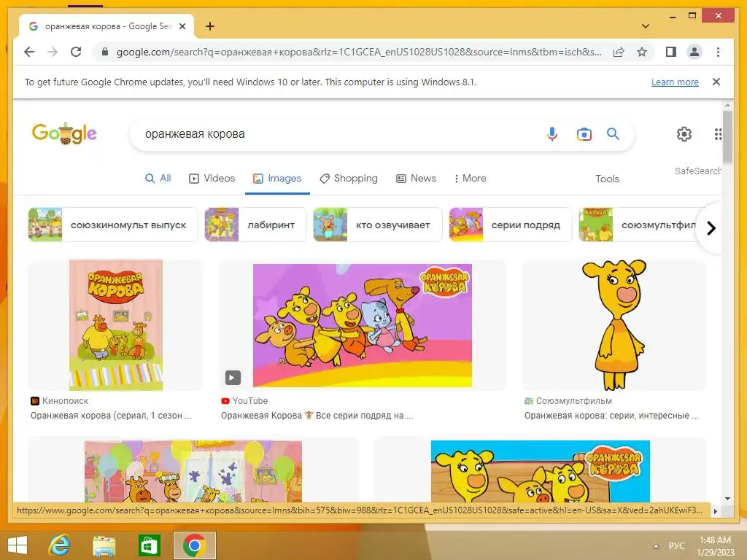Open the Кинопоиск poster image
The width and height of the screenshot is (747, 560).
(116, 325)
